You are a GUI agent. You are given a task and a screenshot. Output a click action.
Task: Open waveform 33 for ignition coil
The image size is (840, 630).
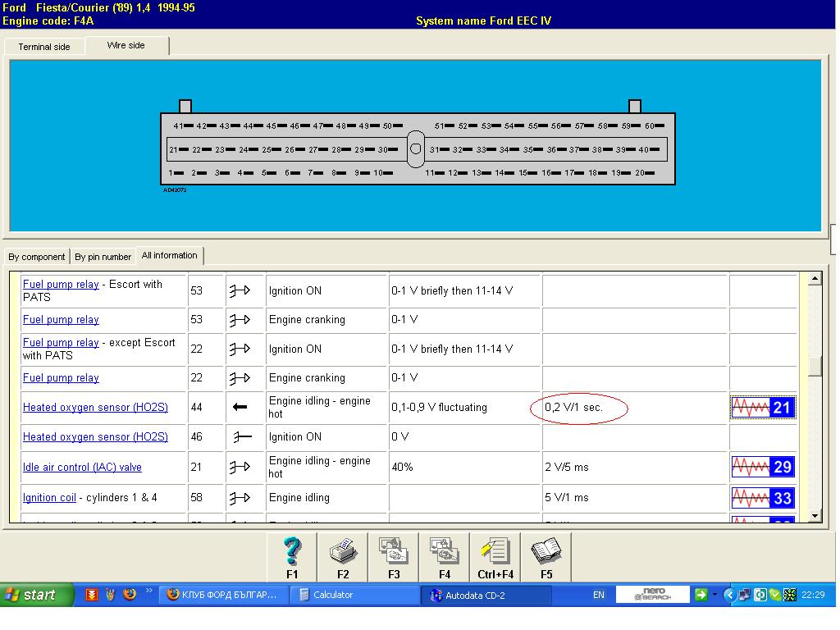(x=763, y=498)
